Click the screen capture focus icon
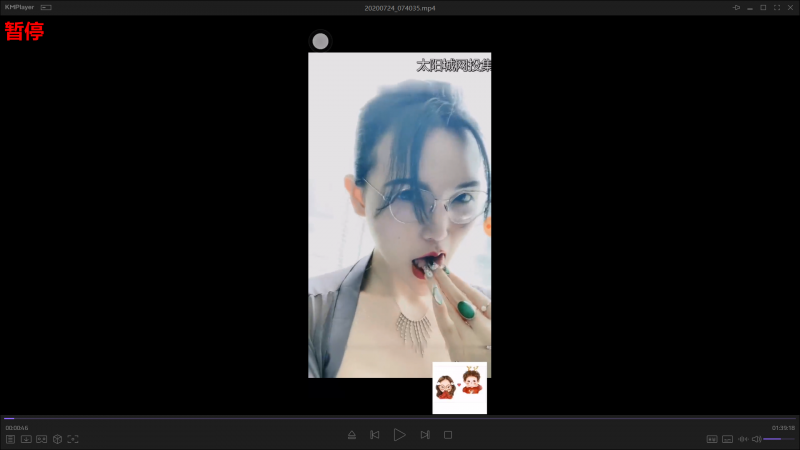800x450 pixels. [x=73, y=439]
